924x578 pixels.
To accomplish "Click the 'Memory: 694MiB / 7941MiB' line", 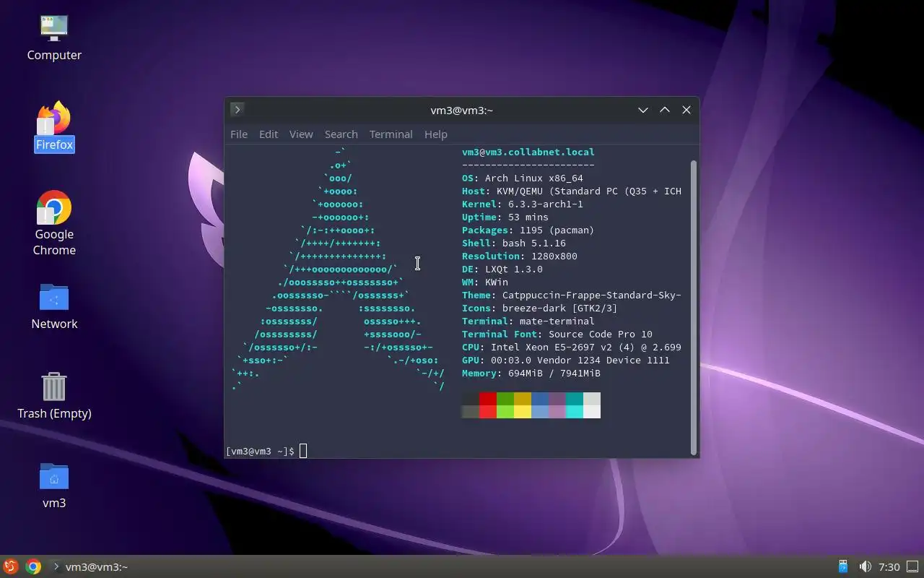I will 531,373.
